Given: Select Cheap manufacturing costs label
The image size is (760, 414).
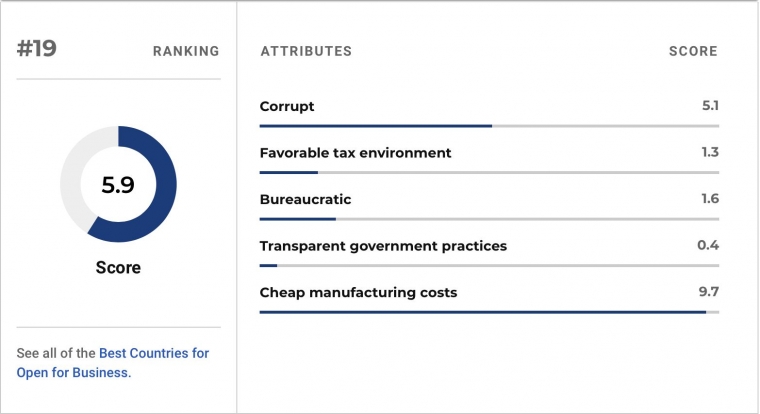Looking at the screenshot, I should pos(358,292).
